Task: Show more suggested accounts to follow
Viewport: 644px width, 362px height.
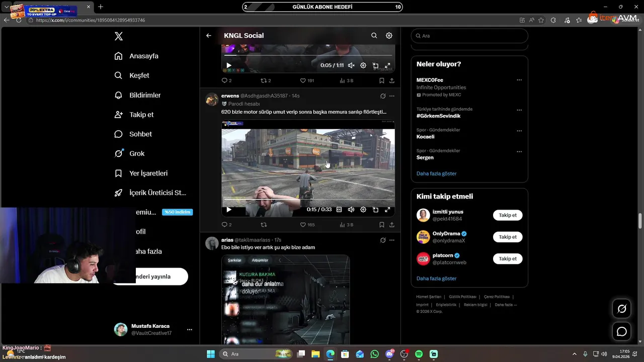Action: [x=436, y=279]
